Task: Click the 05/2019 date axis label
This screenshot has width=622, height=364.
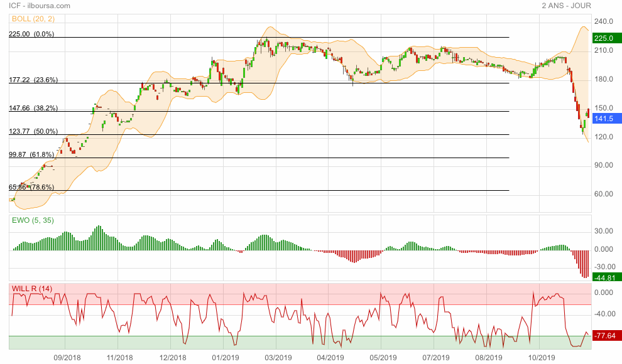Action: (x=383, y=358)
